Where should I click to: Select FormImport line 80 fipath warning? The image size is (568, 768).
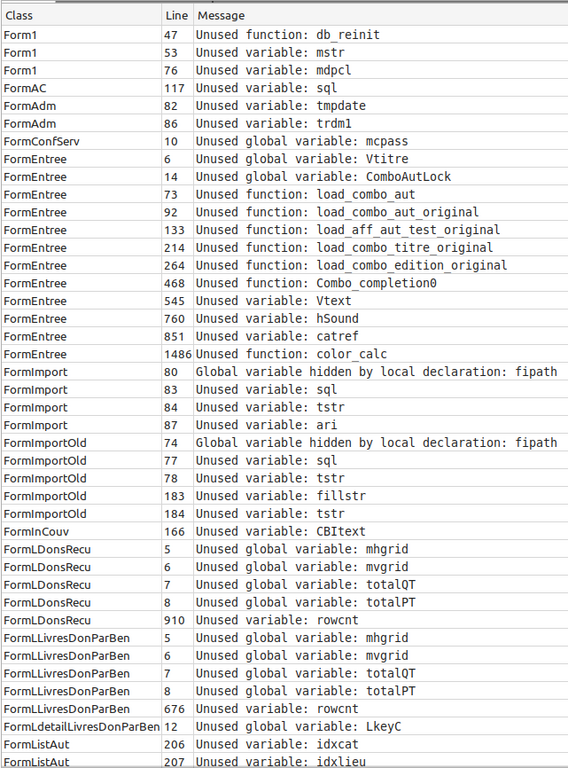[x=284, y=372]
